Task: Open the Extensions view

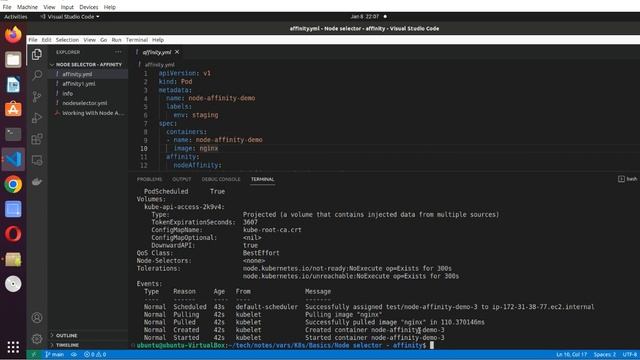Action: (37, 139)
